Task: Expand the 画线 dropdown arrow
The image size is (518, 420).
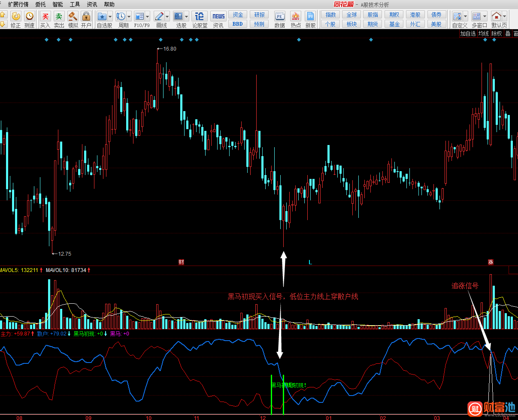Action: point(167,16)
